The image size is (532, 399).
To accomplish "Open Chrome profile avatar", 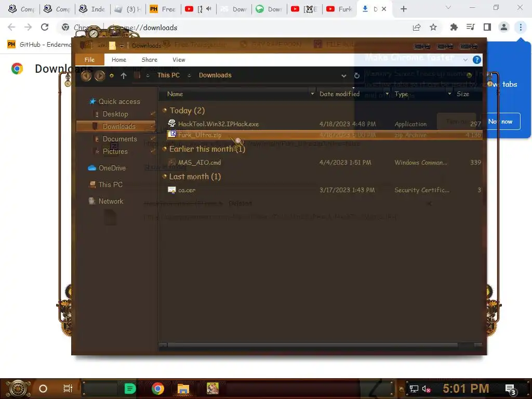I will tap(504, 27).
